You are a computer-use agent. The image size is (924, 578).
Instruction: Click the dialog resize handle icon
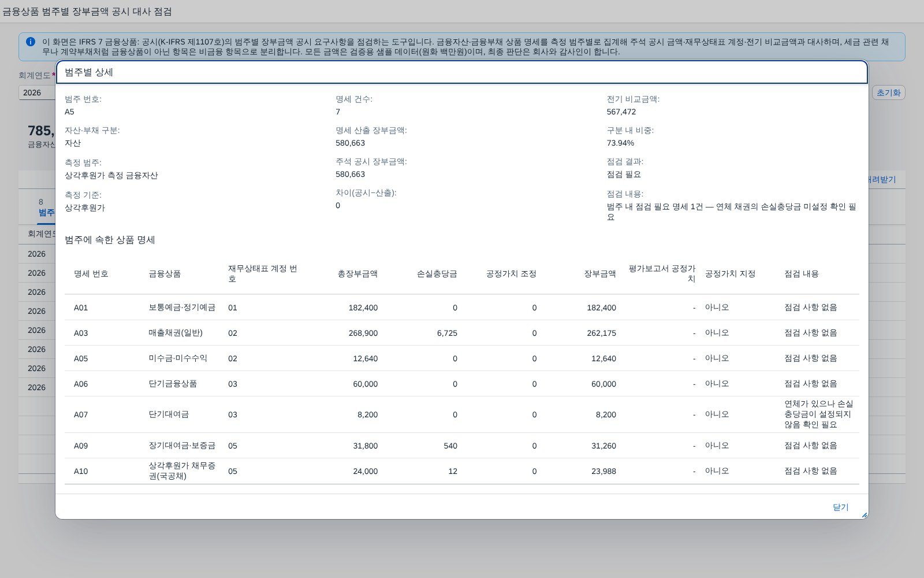coord(864,514)
